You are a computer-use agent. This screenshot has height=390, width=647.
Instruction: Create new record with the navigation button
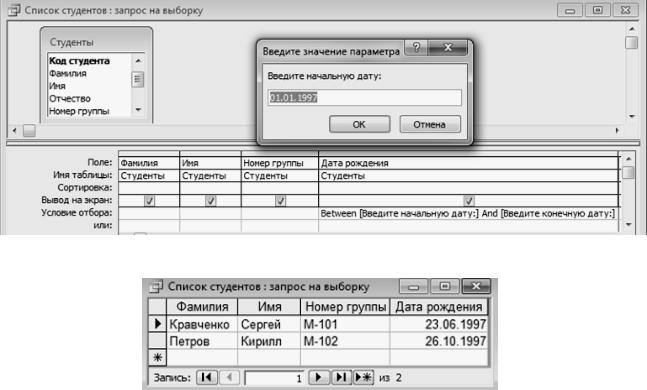(x=364, y=377)
